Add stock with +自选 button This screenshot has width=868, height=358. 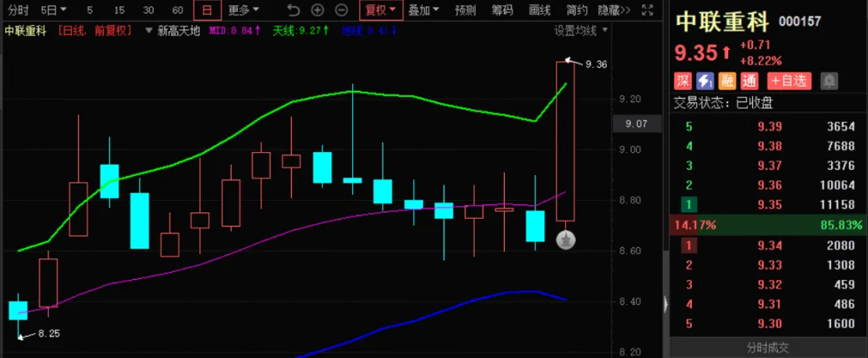[x=789, y=81]
